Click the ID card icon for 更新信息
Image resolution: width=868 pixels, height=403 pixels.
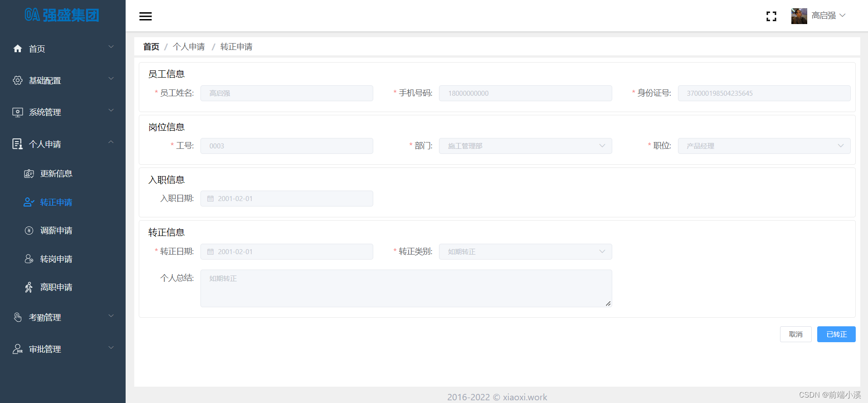coord(29,174)
